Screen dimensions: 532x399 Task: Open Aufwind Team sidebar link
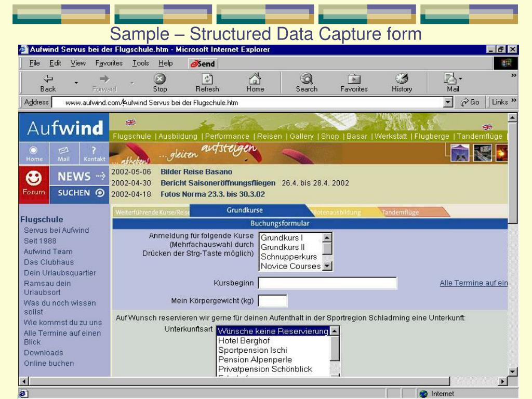click(48, 252)
